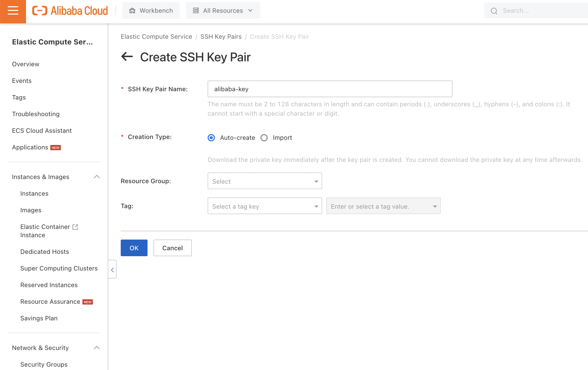The image size is (588, 370).
Task: Open Tags in the sidebar
Action: [x=19, y=97]
